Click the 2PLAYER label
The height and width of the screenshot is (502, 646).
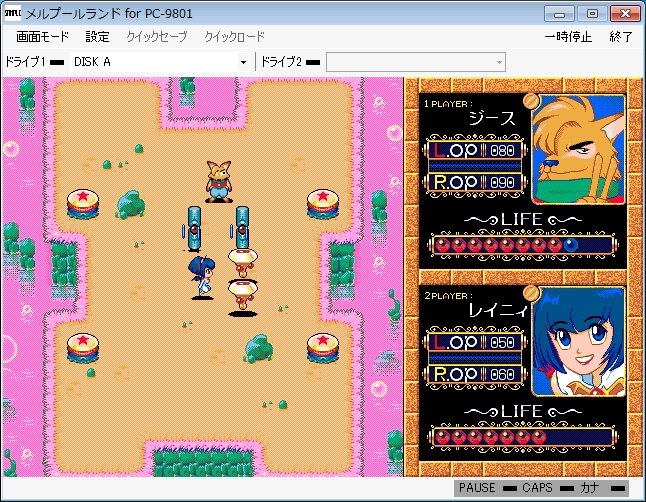click(448, 296)
